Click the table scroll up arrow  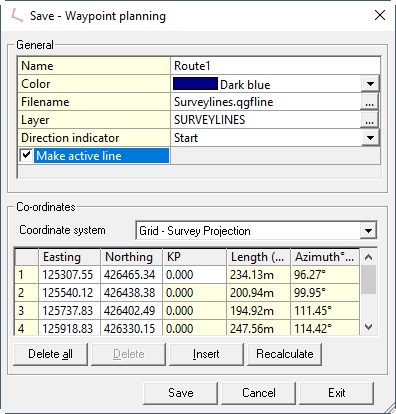368,257
